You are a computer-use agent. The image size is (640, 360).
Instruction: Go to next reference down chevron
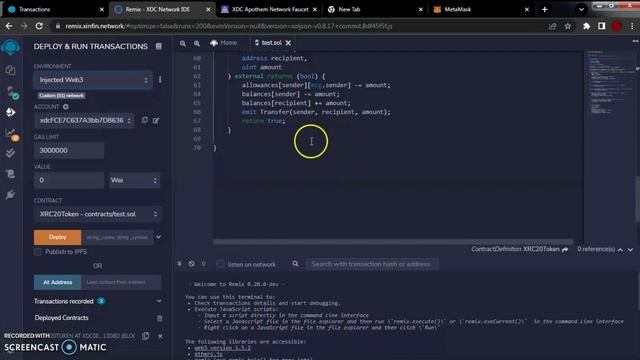pos(631,249)
